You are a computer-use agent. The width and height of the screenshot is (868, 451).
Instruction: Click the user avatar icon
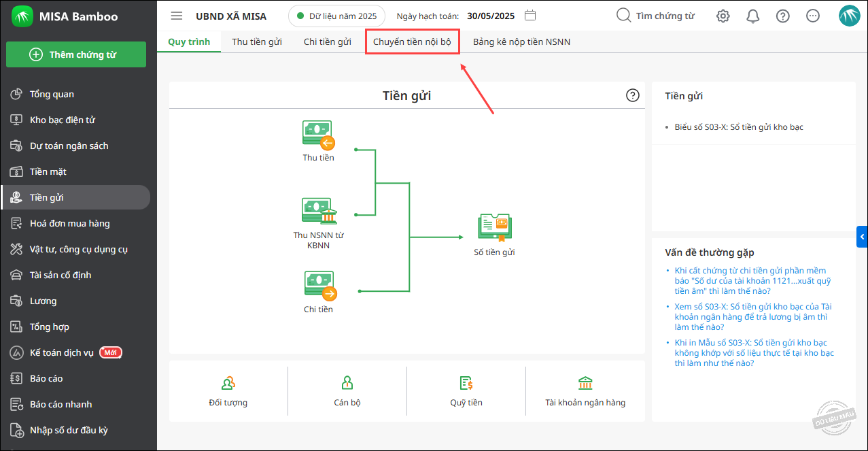coord(850,16)
